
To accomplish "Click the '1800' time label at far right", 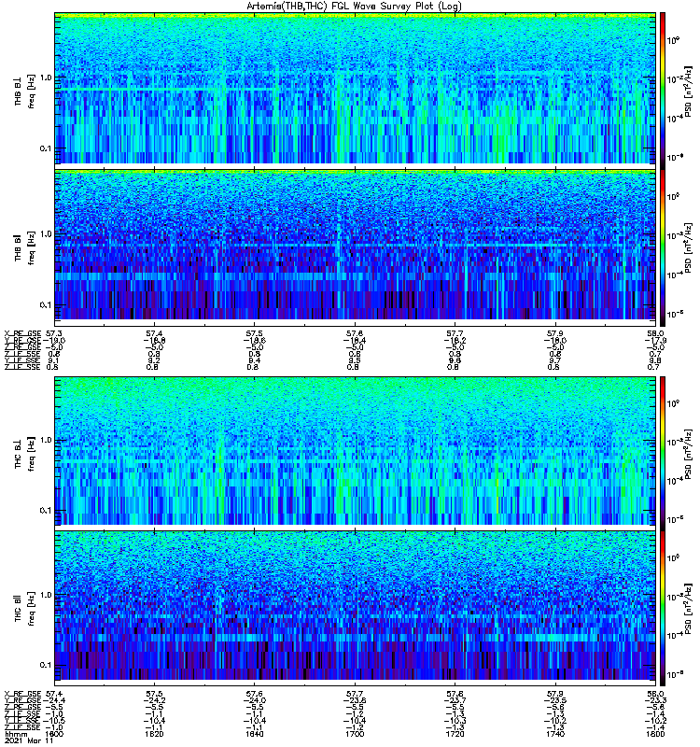I will click(x=655, y=734).
